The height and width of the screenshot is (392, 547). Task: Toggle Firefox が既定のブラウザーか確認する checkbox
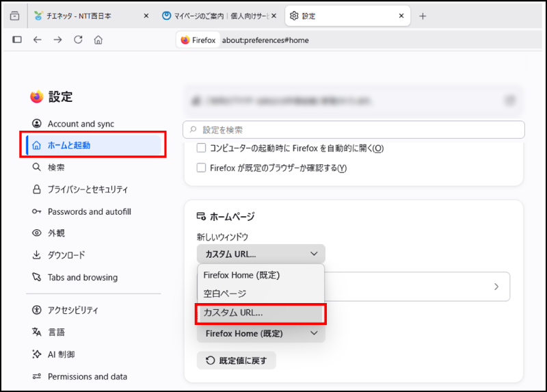point(201,168)
